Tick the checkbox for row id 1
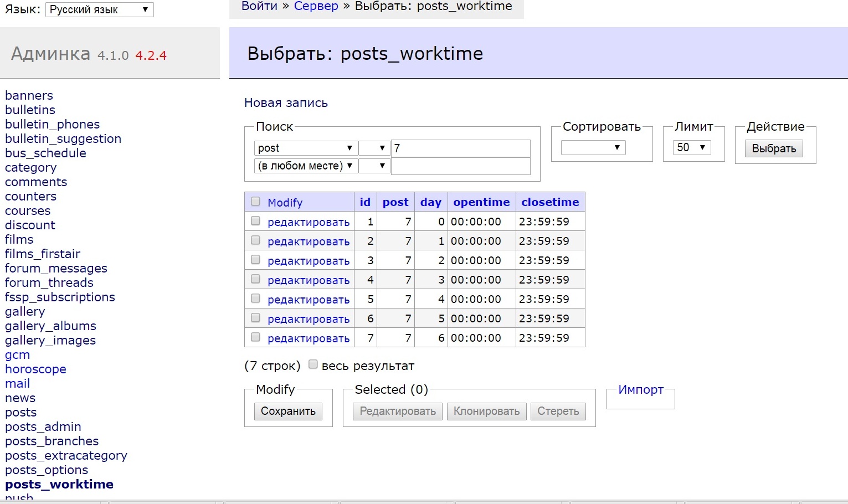This screenshot has height=504, width=848. tap(255, 221)
